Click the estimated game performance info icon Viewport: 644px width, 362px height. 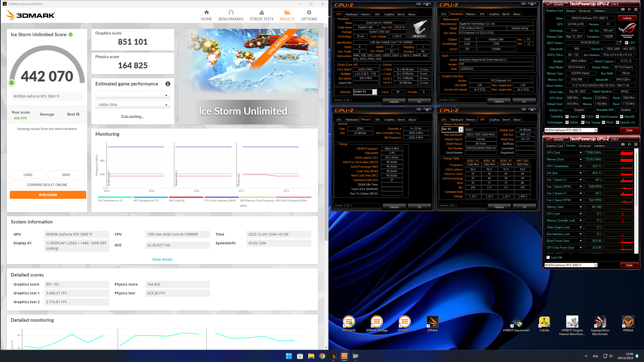click(168, 84)
